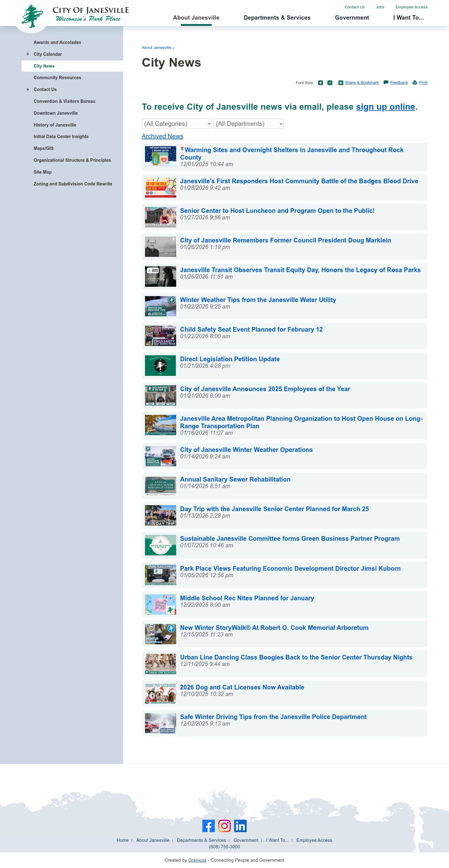Click the Print printer icon
449x868 pixels.
point(415,83)
